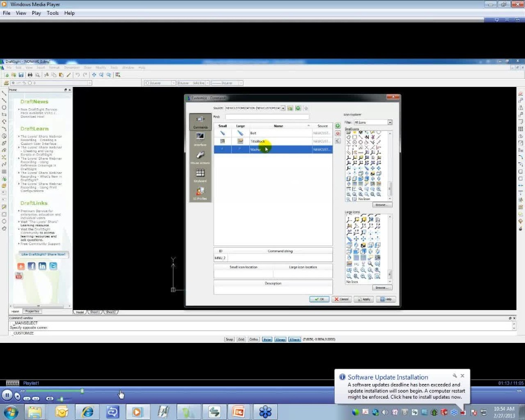Open Windows Explorer folder from the taskbar

[x=34, y=412]
